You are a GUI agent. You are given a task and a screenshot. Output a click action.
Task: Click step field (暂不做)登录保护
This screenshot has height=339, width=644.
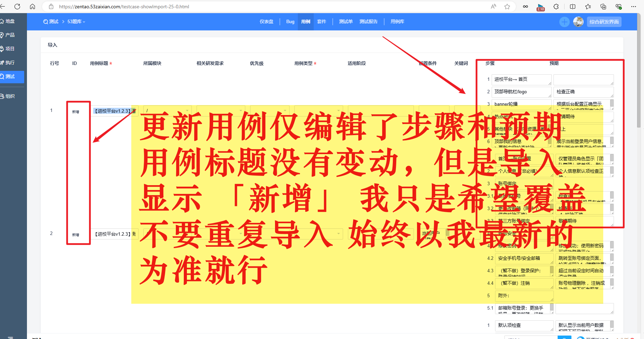pyautogui.click(x=524, y=271)
